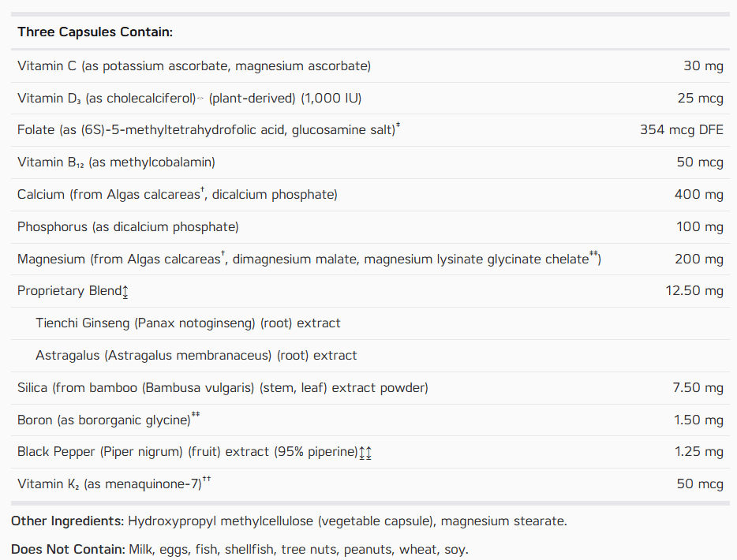Click the Proprietary Blend 12.50 mg amount

tap(694, 291)
